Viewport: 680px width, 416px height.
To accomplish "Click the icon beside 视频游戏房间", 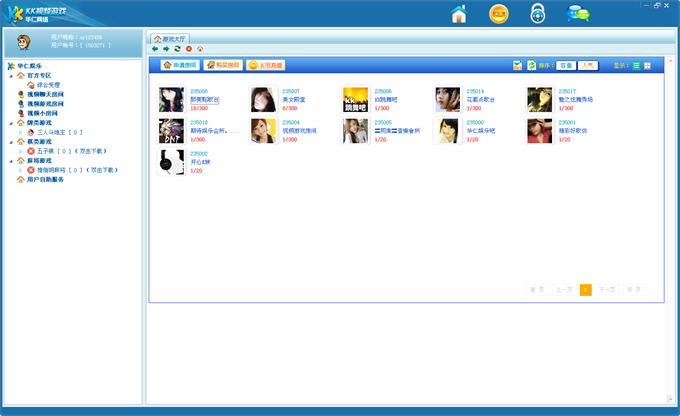I will pyautogui.click(x=20, y=104).
